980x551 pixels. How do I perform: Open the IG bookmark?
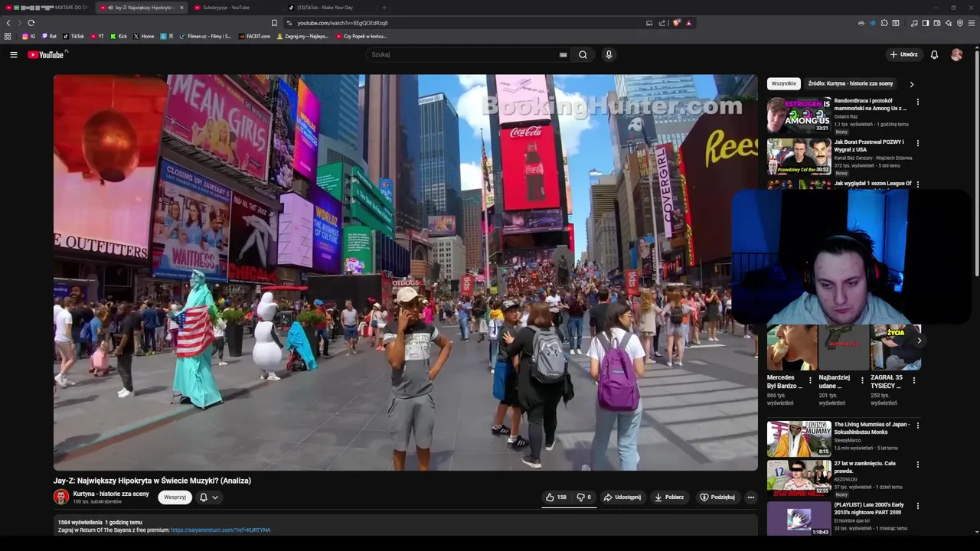point(29,36)
